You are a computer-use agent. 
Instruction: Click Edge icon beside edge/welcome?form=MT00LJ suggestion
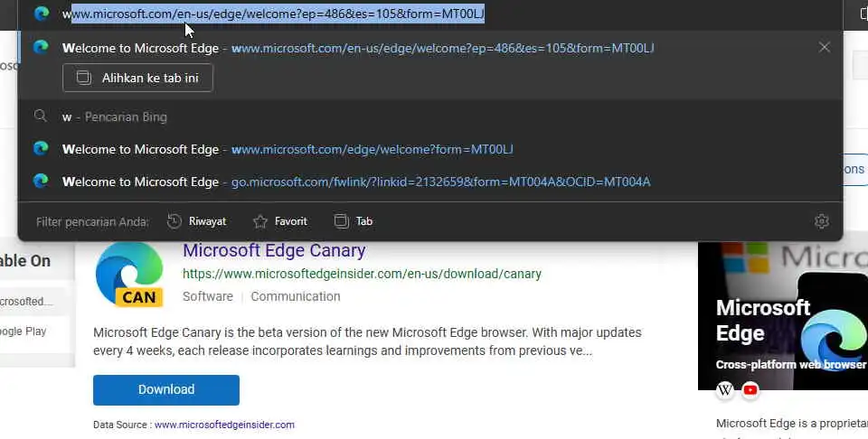(41, 148)
